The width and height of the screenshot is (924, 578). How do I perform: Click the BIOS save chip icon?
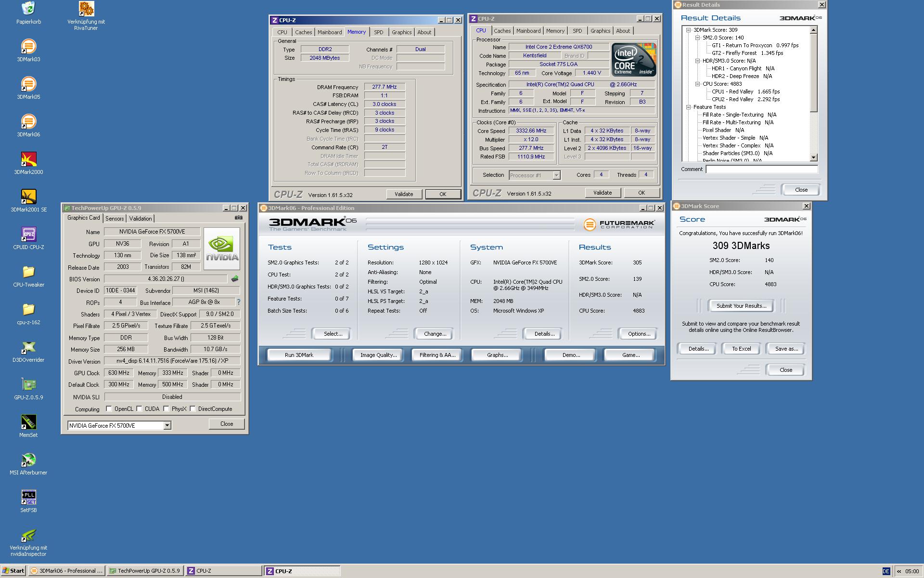(235, 279)
